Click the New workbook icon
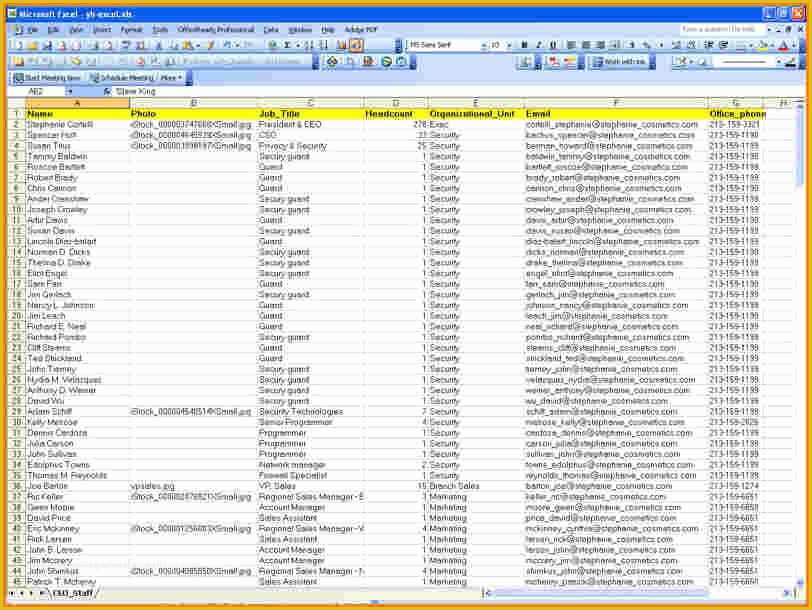 pos(19,46)
